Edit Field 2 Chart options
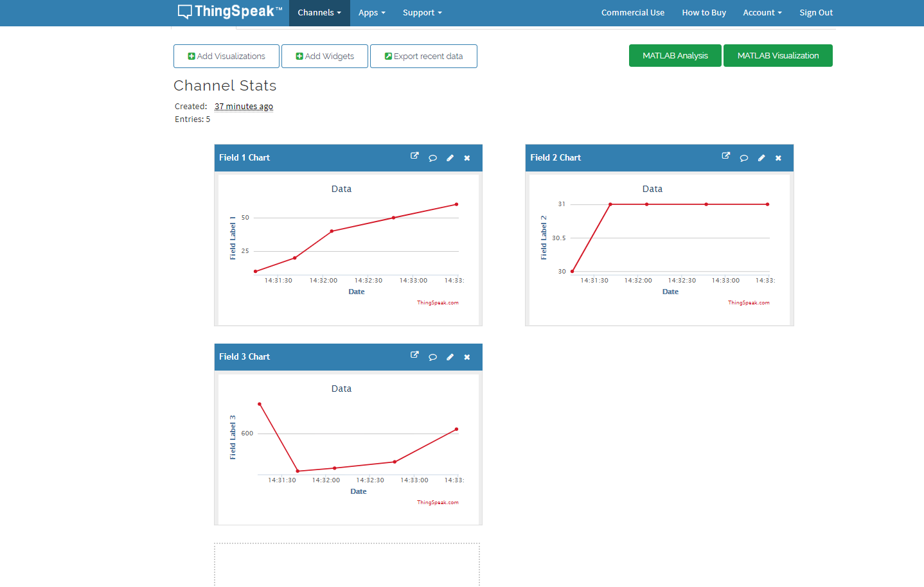 (x=761, y=158)
